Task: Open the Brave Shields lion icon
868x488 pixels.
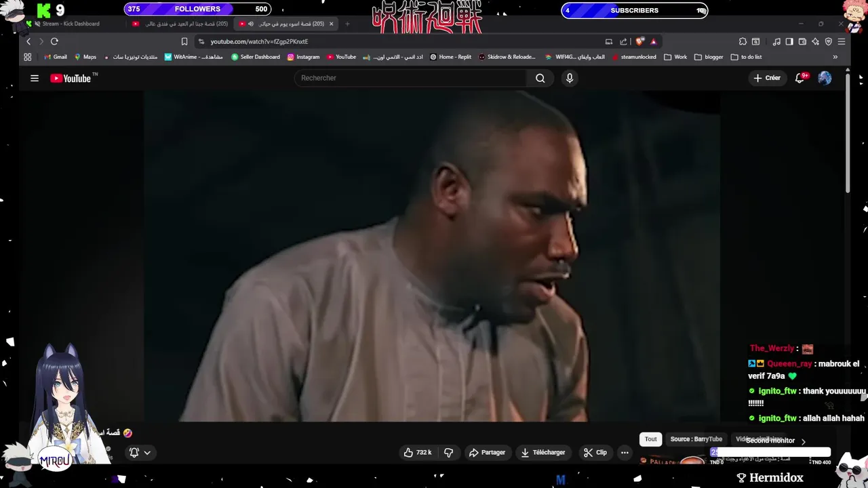Action: click(639, 41)
